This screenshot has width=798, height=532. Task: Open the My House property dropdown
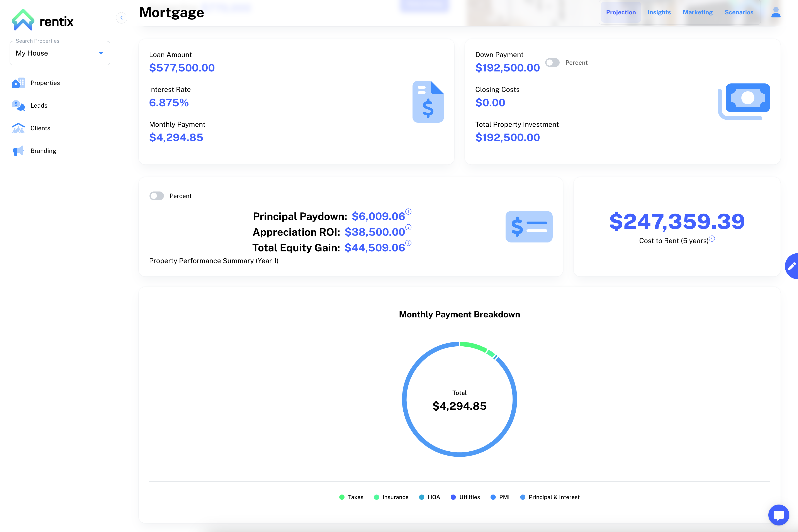click(60, 53)
